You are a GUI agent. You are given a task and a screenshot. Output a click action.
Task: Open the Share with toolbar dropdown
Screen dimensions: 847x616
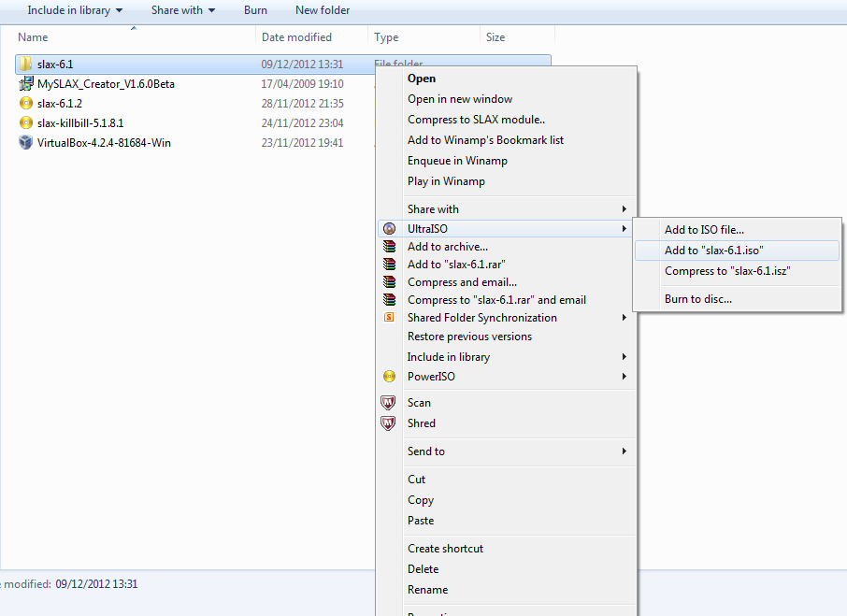point(183,10)
